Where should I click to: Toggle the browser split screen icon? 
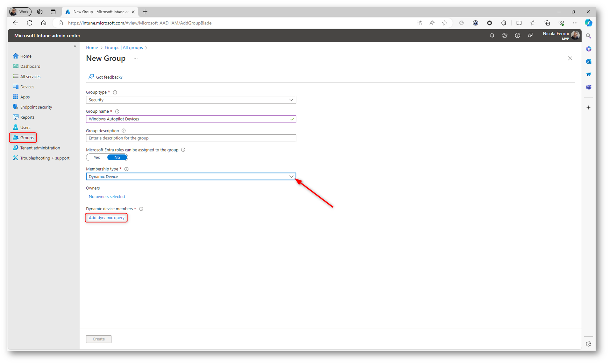(519, 23)
